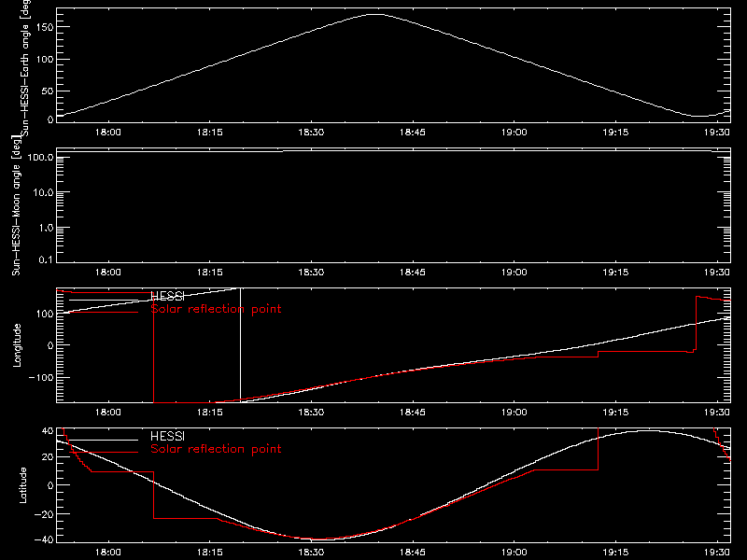
Task: Click the 10.0 tick label on the Moon angle axis
Action: coord(43,192)
